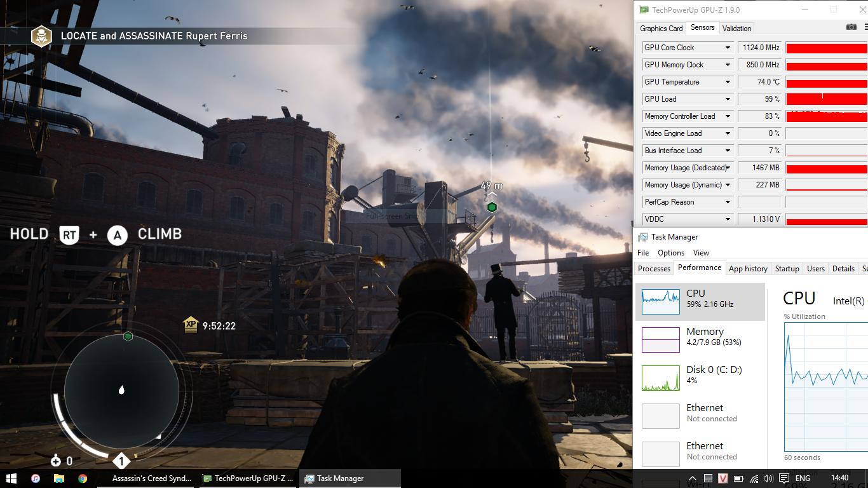Launch iTunes from the taskbar
Screen dimensions: 868x488
[35, 478]
